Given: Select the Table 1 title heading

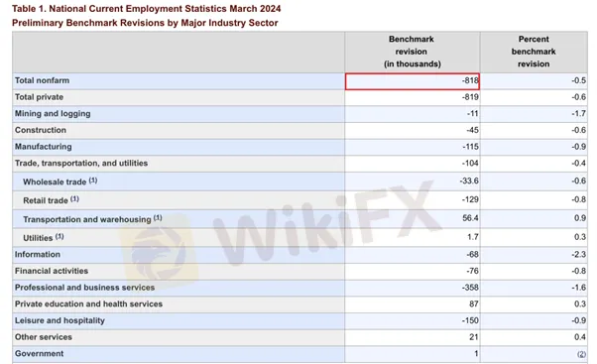Looking at the screenshot, I should [146, 8].
